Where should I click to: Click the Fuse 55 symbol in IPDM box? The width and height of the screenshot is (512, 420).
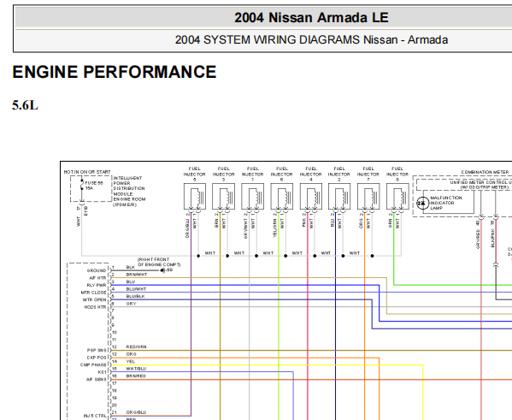[x=82, y=185]
